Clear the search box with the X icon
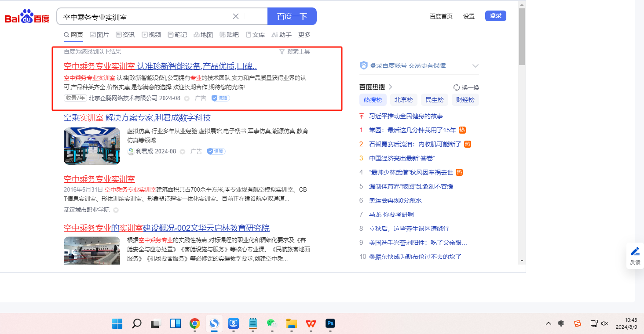644x334 pixels. pos(236,16)
